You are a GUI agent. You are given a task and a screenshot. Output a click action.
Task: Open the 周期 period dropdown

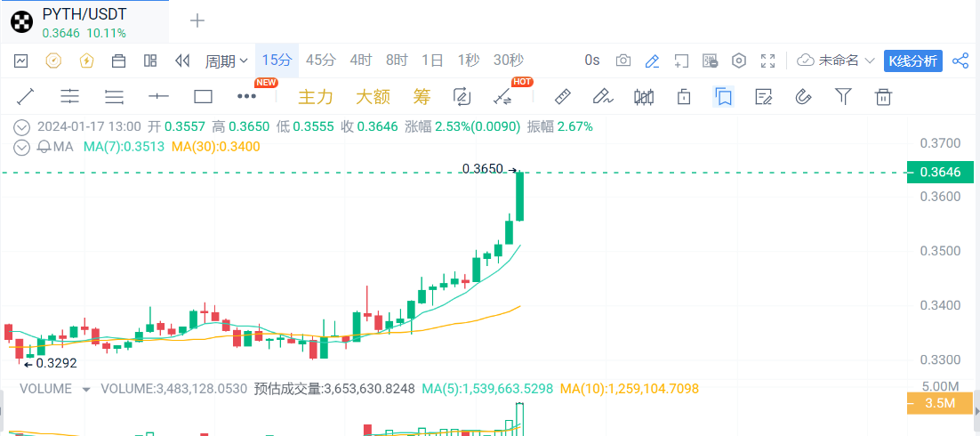tap(226, 61)
